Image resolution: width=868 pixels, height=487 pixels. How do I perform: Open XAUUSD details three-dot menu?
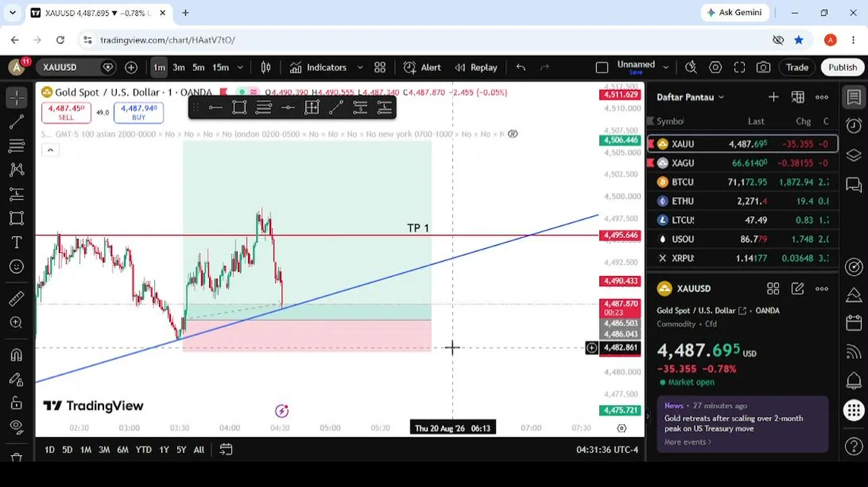[x=822, y=289]
